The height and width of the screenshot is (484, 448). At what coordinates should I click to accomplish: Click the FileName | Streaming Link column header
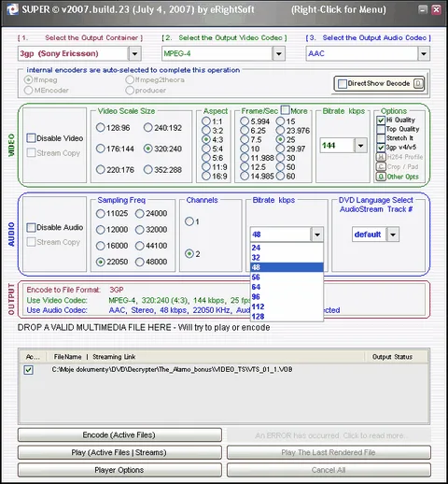(94, 357)
